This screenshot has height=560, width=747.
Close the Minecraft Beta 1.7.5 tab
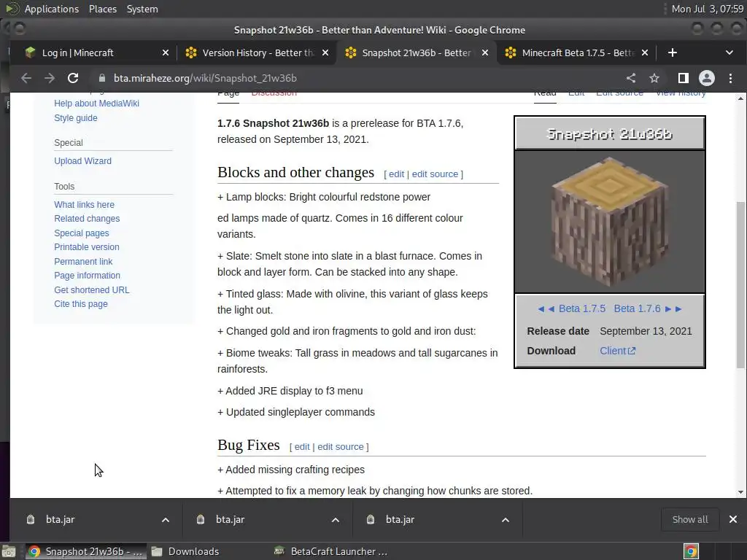click(645, 52)
